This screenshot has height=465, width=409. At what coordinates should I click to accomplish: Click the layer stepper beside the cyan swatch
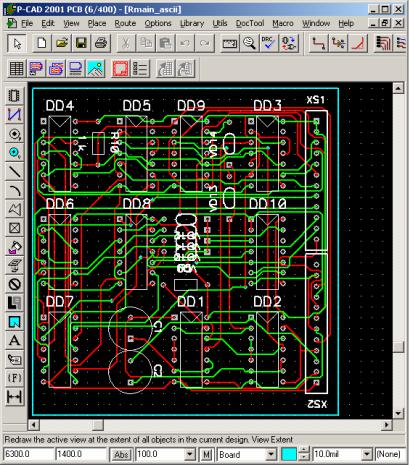click(x=303, y=454)
